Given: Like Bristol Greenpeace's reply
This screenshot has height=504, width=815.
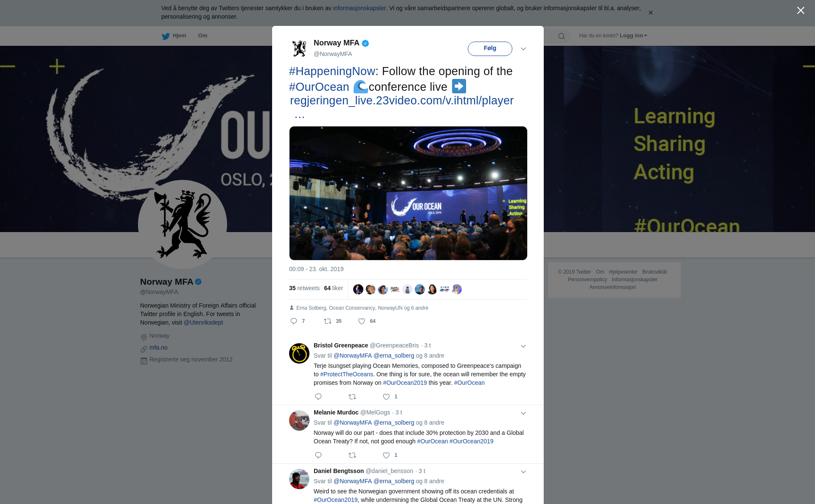Looking at the screenshot, I should click(386, 397).
